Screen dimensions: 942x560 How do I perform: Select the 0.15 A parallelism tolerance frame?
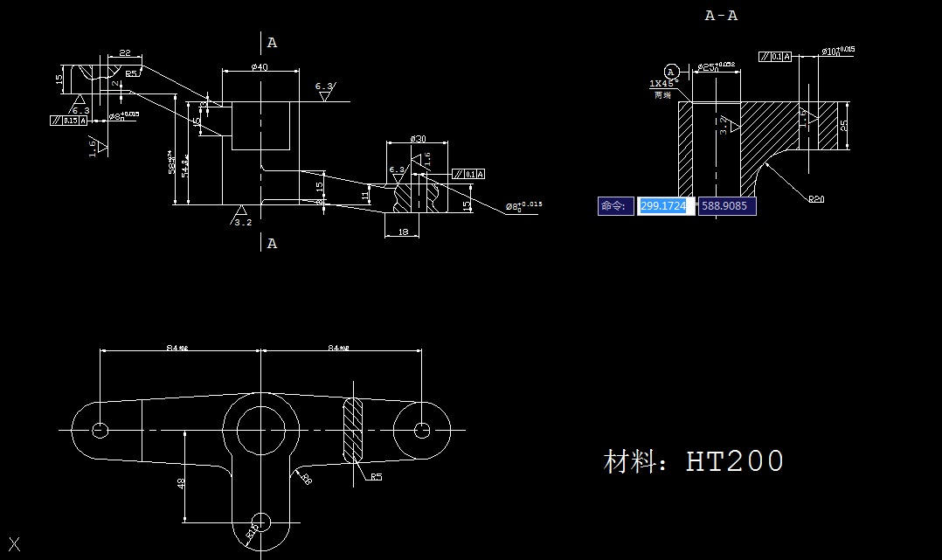[x=70, y=120]
